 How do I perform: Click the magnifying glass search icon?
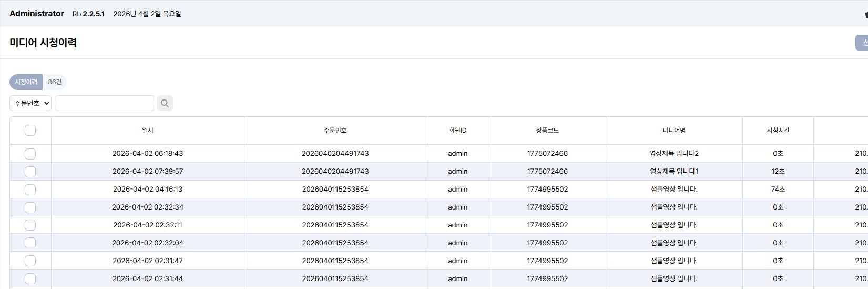[x=165, y=103]
